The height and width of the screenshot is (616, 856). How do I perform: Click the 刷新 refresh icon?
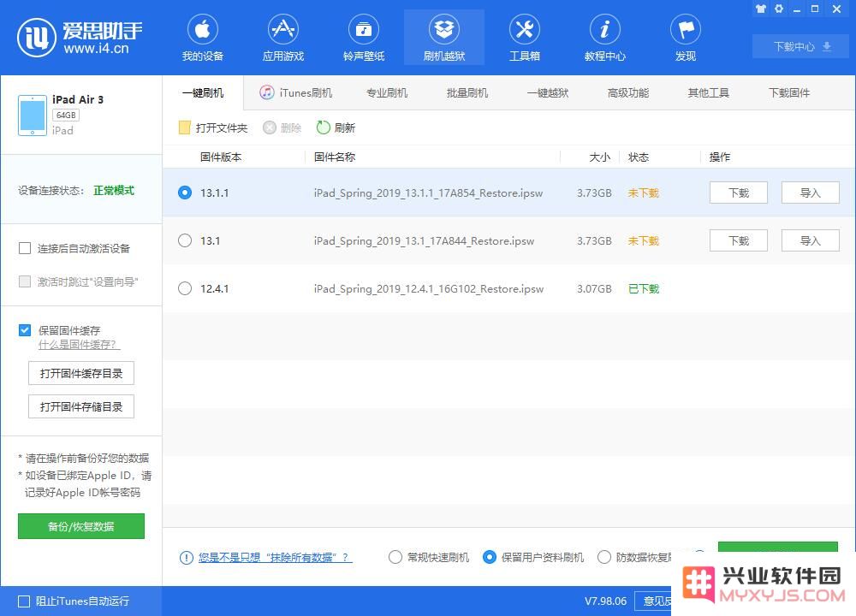point(324,127)
